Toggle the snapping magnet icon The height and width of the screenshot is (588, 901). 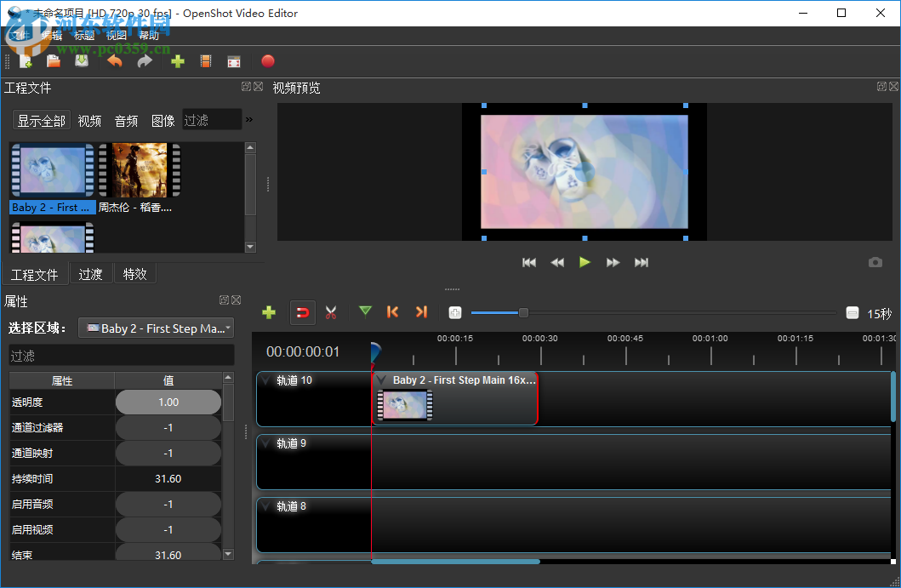(x=303, y=312)
